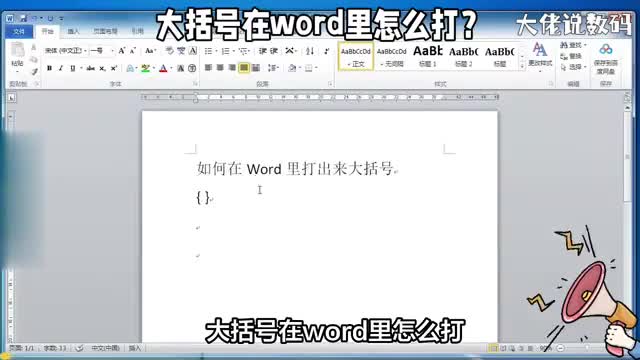
Task: Click the Redo icon in quick access toolbar
Action: click(x=50, y=18)
